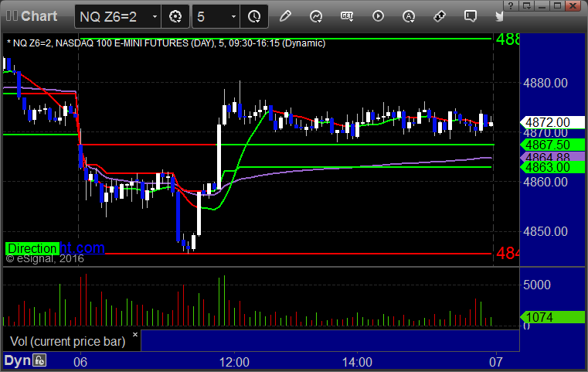Toggle the Dyn scaling lock icon
Viewport: 588px width, 372px height.
coord(39,360)
